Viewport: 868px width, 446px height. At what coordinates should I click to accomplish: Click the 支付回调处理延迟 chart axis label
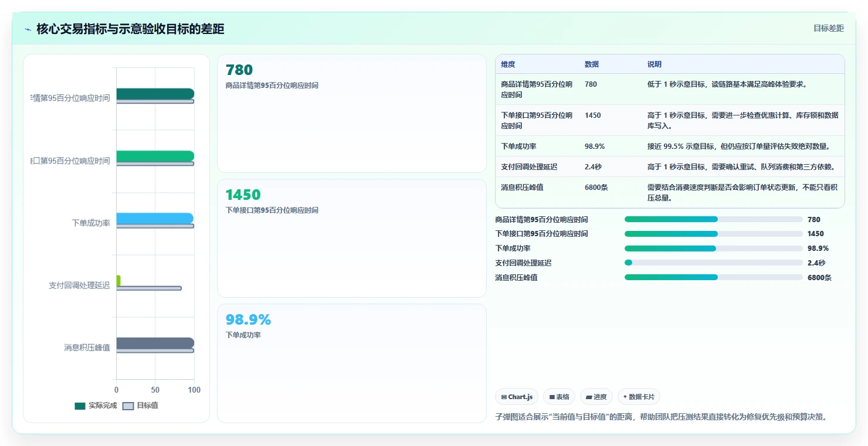pos(79,285)
